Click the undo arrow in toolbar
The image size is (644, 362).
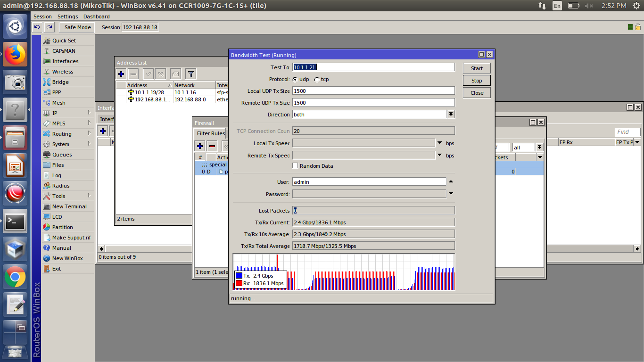pyautogui.click(x=38, y=27)
